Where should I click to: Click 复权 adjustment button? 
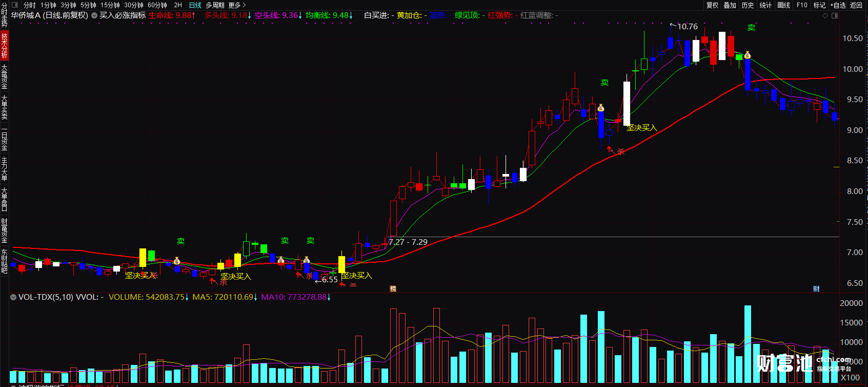713,5
